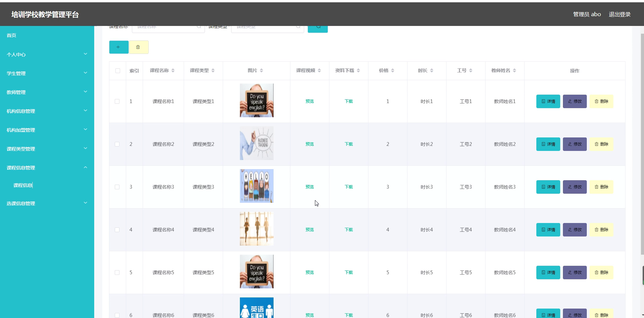The width and height of the screenshot is (644, 318).
Task: Check the checkbox for row 4
Action: coord(117,230)
